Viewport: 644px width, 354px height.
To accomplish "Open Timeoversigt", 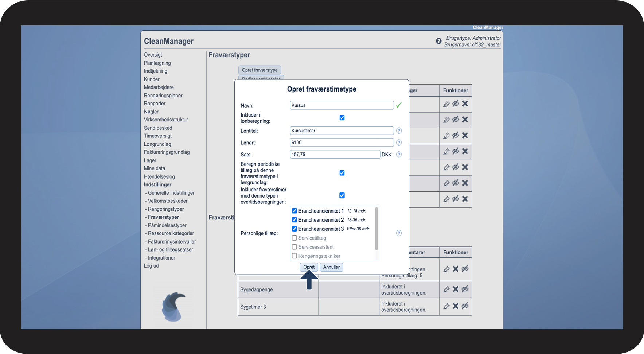I will (x=158, y=136).
